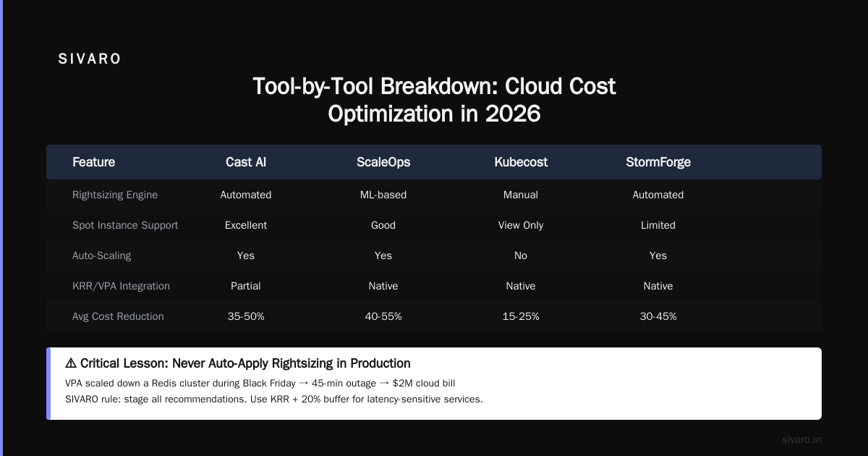This screenshot has height=456, width=868.
Task: Click the Partial KRR/VPA cell
Action: pyautogui.click(x=246, y=286)
